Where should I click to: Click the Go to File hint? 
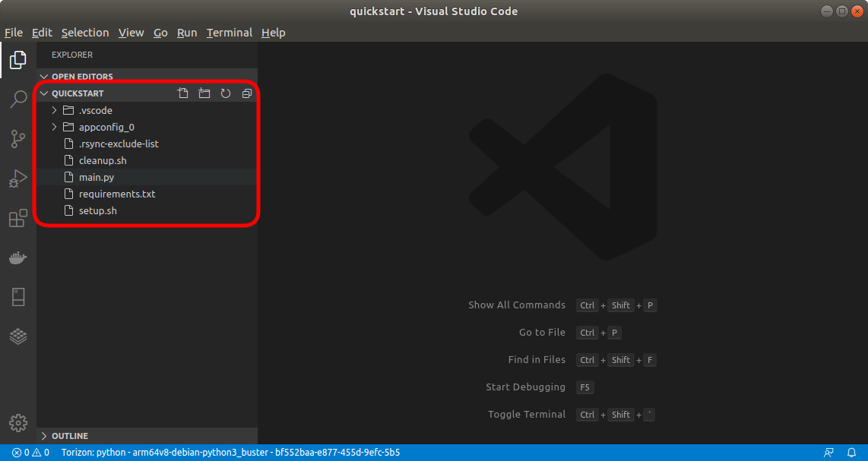coord(542,333)
